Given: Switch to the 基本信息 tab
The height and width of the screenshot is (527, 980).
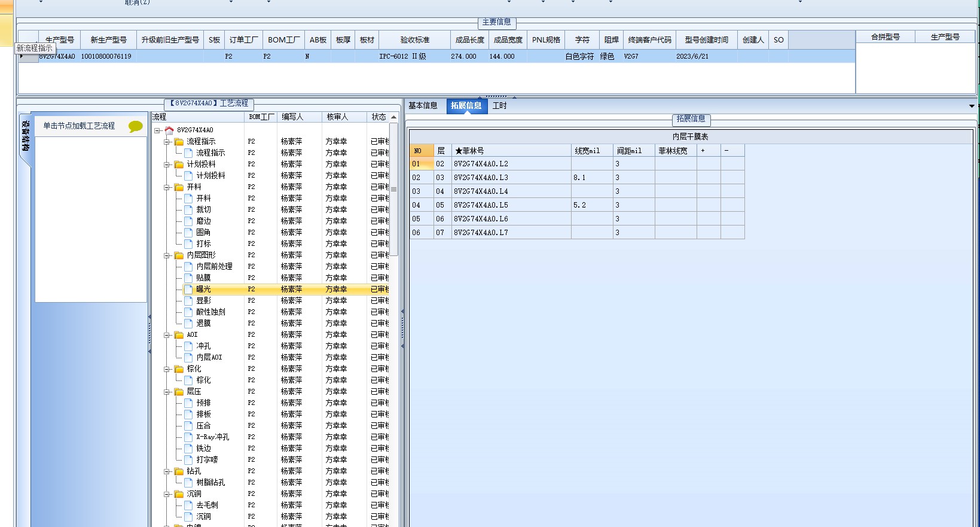Looking at the screenshot, I should pyautogui.click(x=423, y=106).
